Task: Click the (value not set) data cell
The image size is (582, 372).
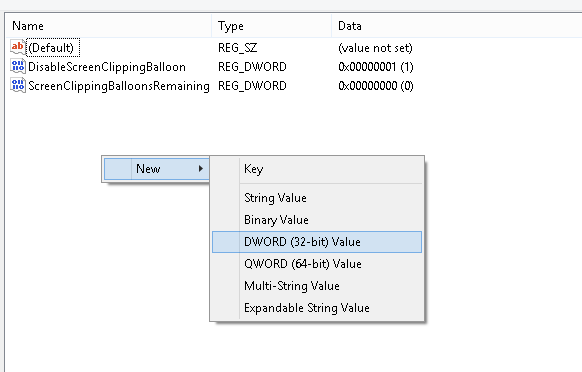Action: point(375,48)
